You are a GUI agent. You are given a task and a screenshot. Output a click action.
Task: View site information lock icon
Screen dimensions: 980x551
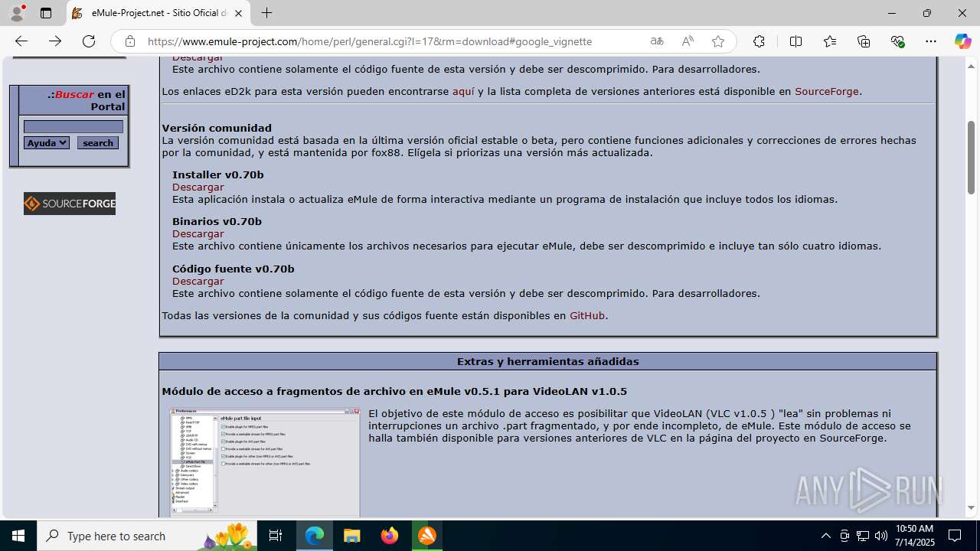(130, 41)
